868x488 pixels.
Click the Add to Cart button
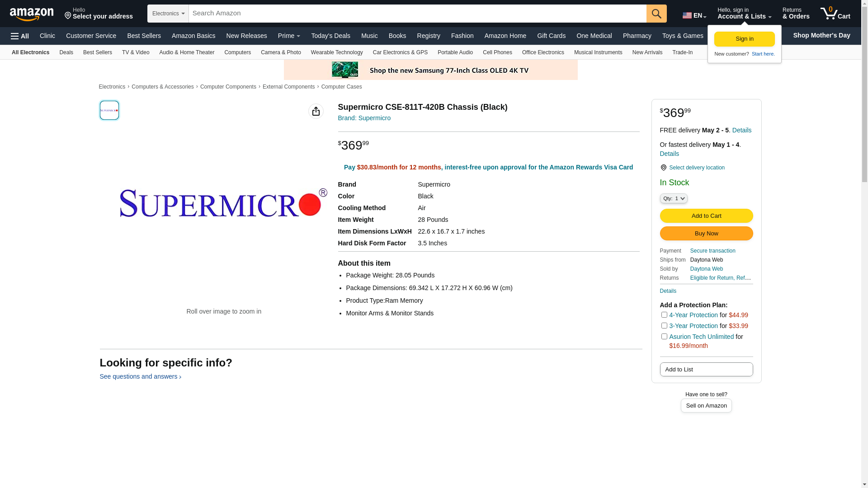click(x=706, y=216)
